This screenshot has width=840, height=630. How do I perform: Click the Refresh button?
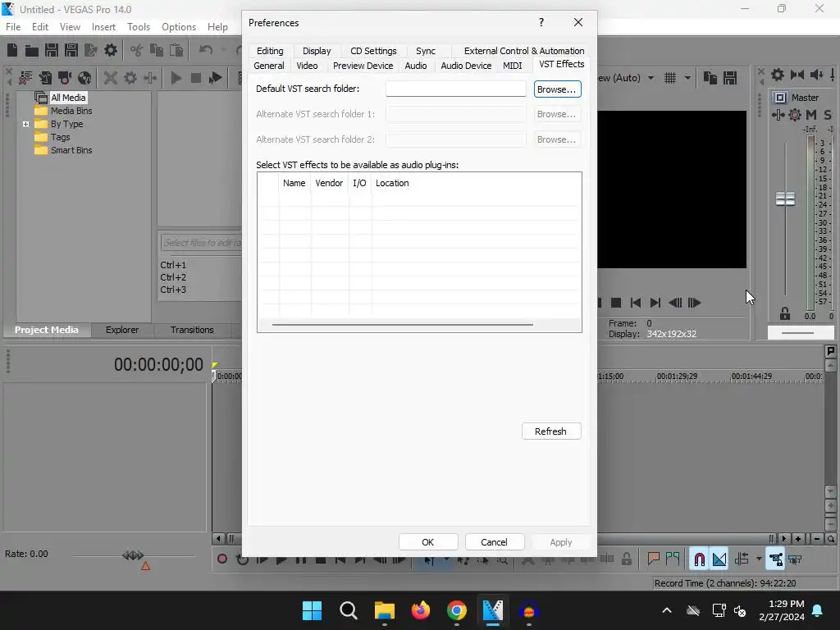click(551, 431)
